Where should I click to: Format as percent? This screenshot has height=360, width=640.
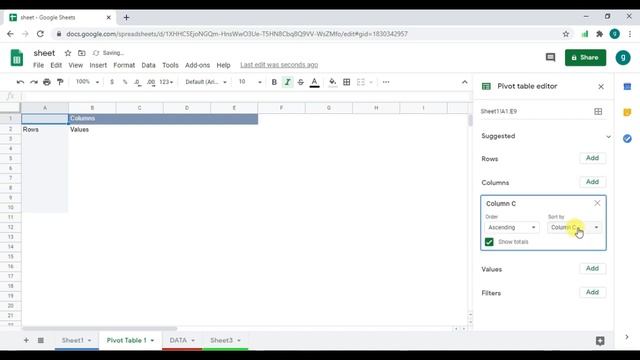pyautogui.click(x=125, y=82)
